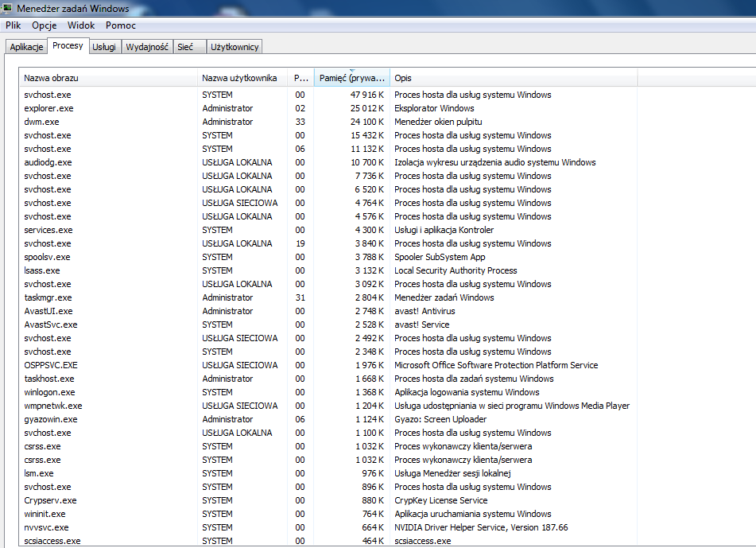Click the CrypKey License Service description
The height and width of the screenshot is (548, 756).
[440, 499]
